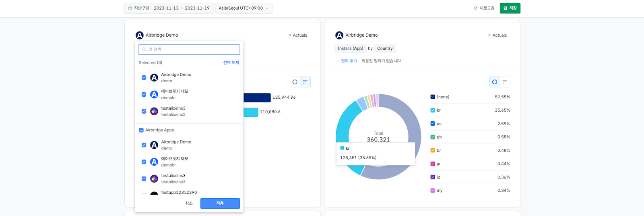Uncheck 에어브릿지 데모 in Selected list

[144, 95]
